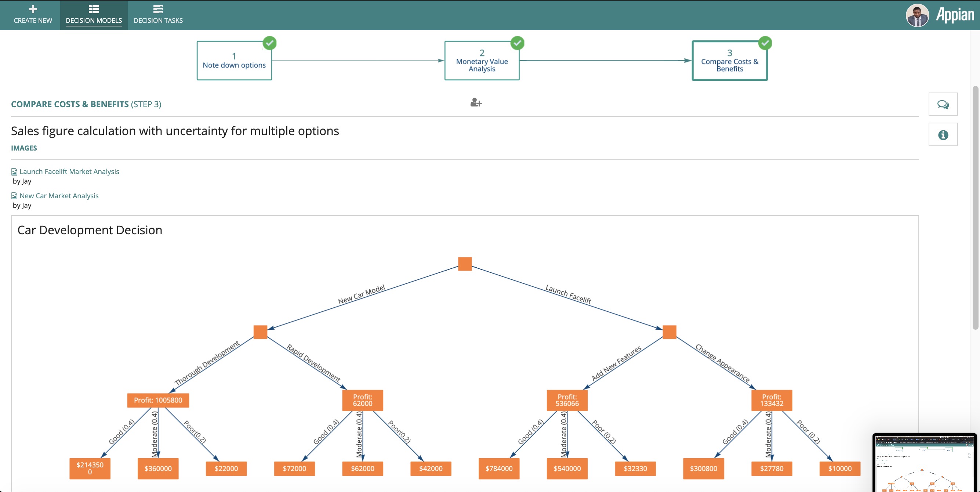Open the Decision Models tab
Screen dimensions: 980x492
94,15
